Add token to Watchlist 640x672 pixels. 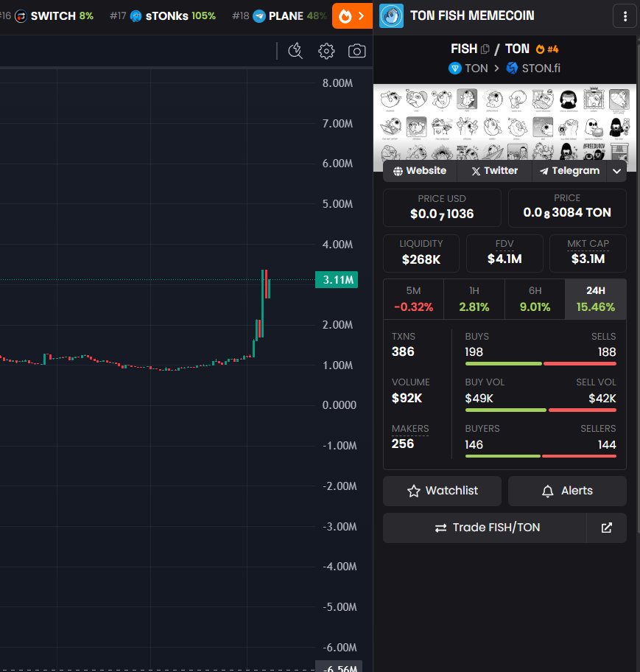pyautogui.click(x=442, y=491)
